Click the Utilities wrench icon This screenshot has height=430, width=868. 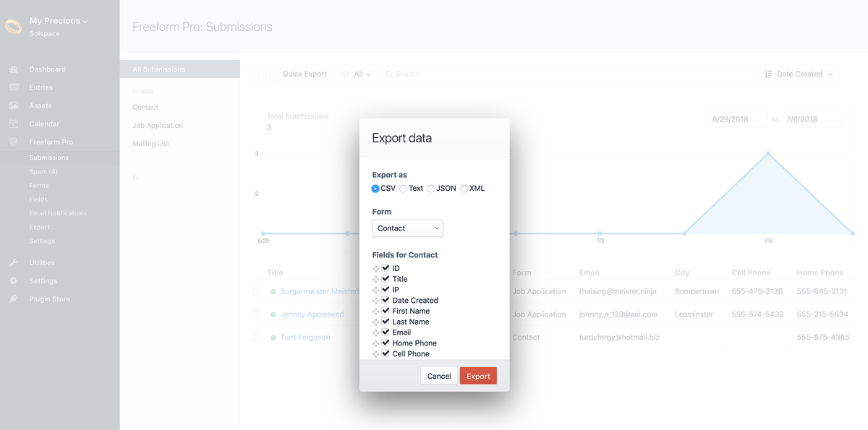(14, 262)
